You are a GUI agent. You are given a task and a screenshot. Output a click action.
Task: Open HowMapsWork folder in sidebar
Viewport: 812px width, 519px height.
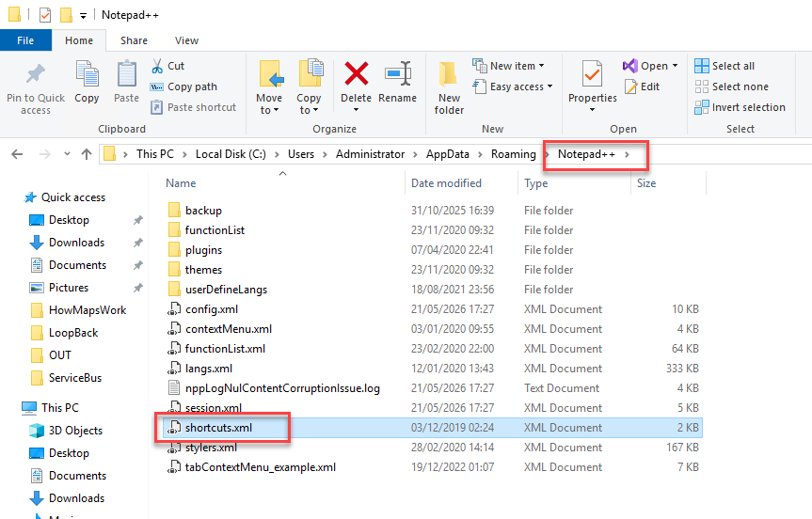pos(87,310)
